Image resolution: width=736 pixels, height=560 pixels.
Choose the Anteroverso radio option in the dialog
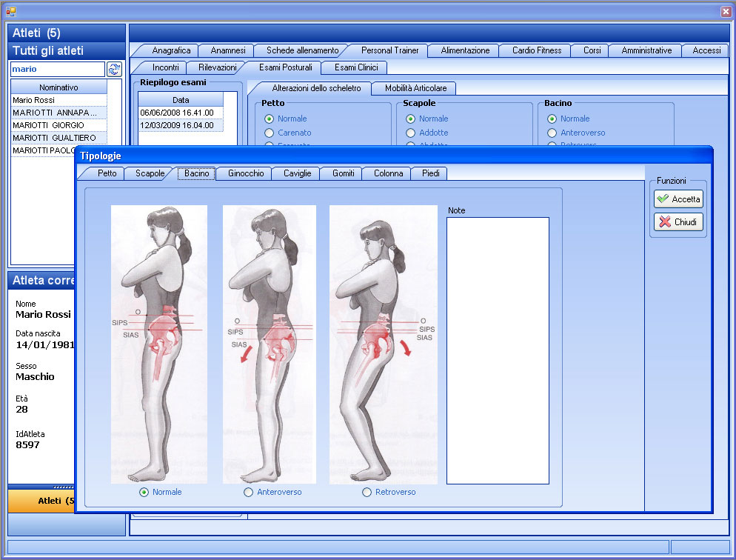249,492
